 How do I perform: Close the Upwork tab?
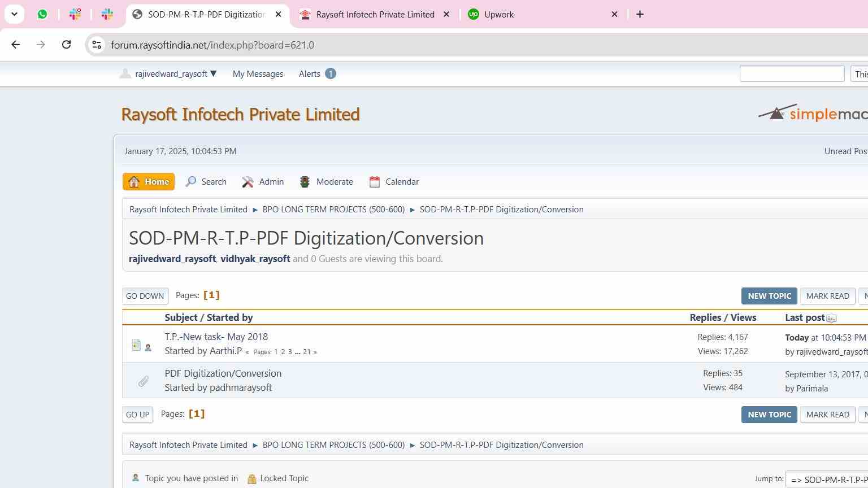point(614,14)
